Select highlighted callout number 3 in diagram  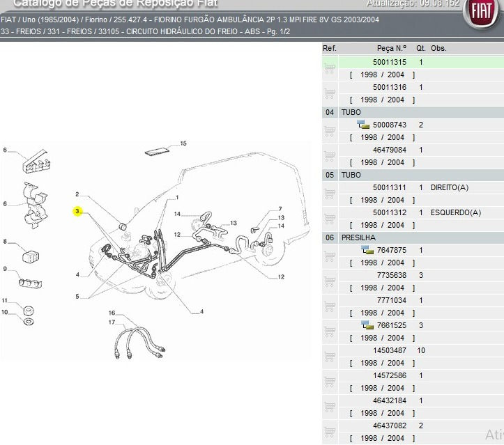coord(77,211)
